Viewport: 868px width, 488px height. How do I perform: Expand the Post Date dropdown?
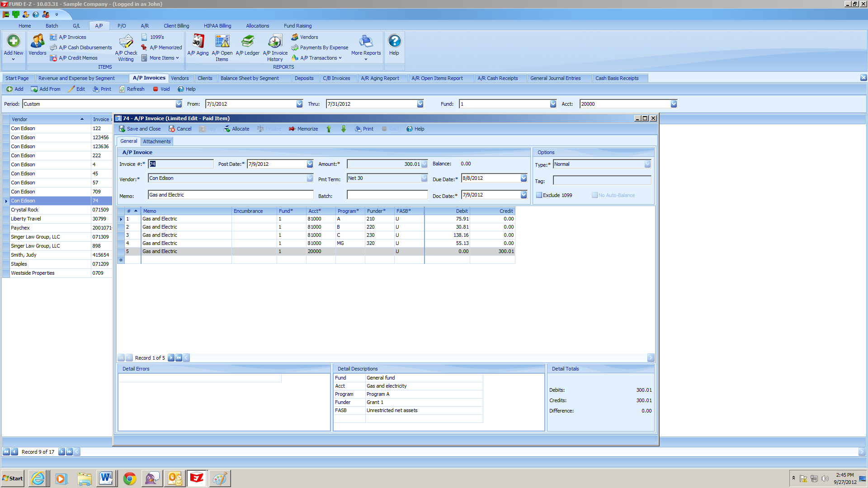310,164
